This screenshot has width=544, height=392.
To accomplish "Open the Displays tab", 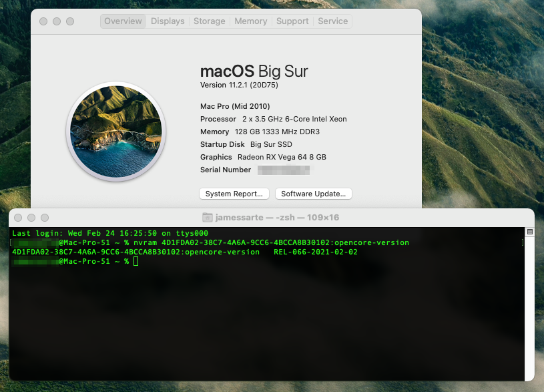I will pos(168,21).
